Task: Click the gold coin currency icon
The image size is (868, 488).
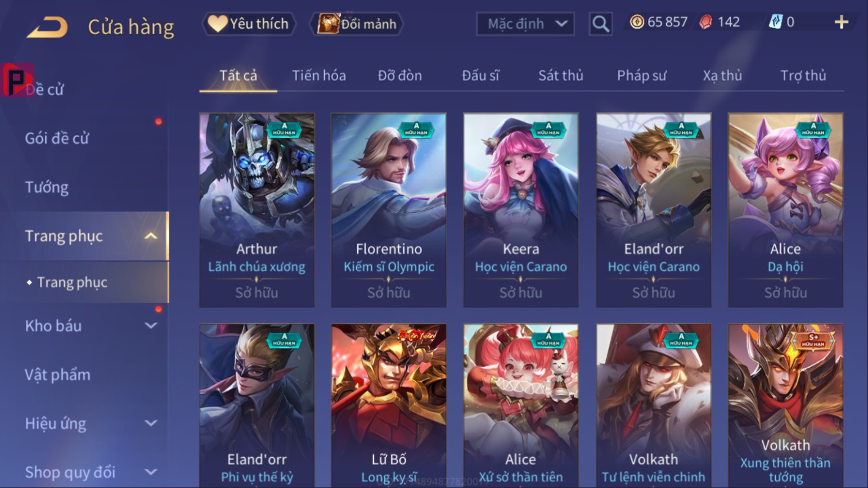Action: (637, 22)
